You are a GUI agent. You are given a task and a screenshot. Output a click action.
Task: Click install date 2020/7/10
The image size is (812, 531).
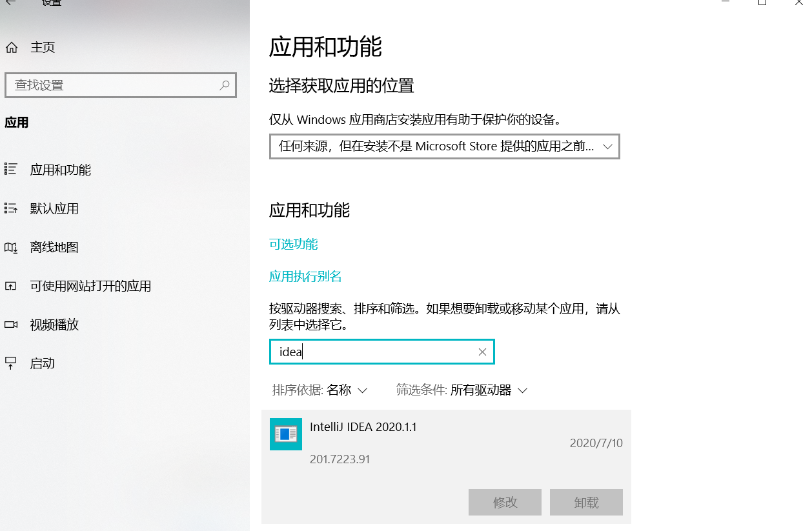[x=596, y=443]
